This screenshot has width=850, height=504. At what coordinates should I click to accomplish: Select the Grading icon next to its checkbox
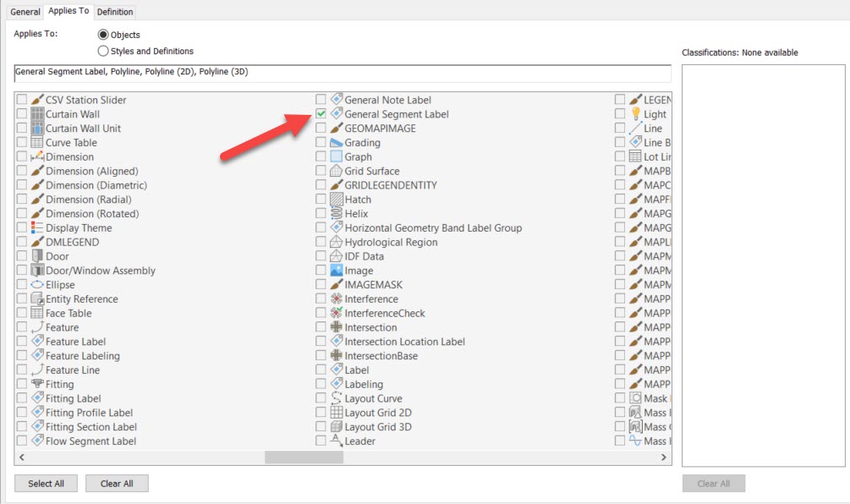pyautogui.click(x=337, y=142)
